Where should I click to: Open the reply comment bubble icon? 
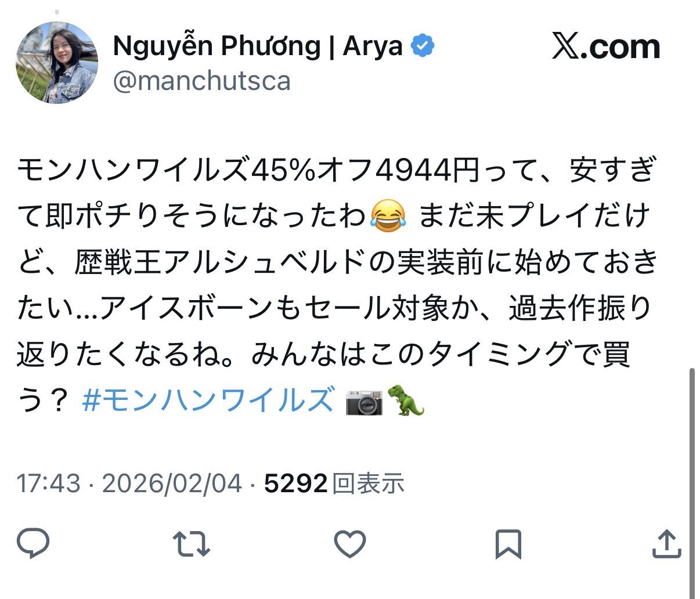tap(33, 544)
